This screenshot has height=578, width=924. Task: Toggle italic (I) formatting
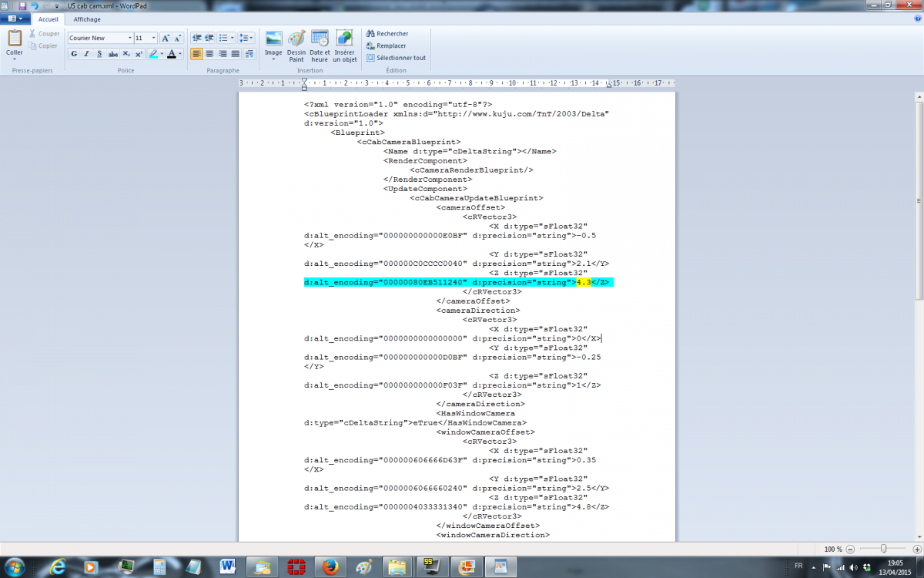pos(87,54)
